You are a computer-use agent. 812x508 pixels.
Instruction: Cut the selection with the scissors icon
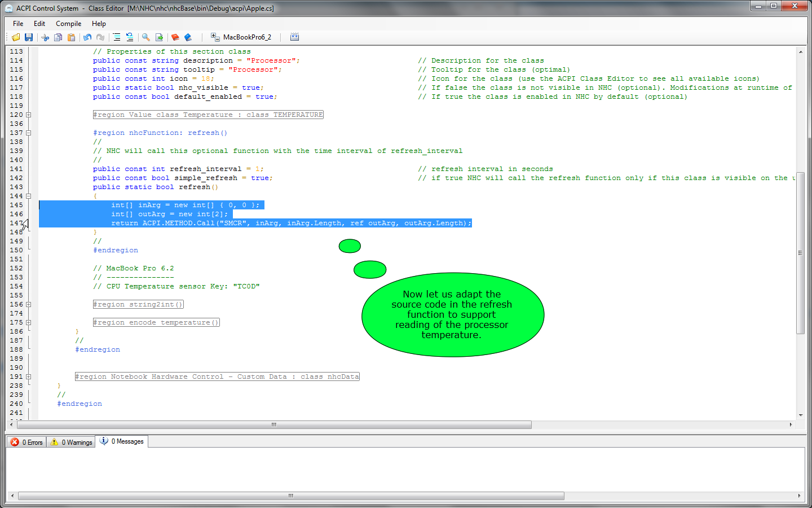[45, 37]
